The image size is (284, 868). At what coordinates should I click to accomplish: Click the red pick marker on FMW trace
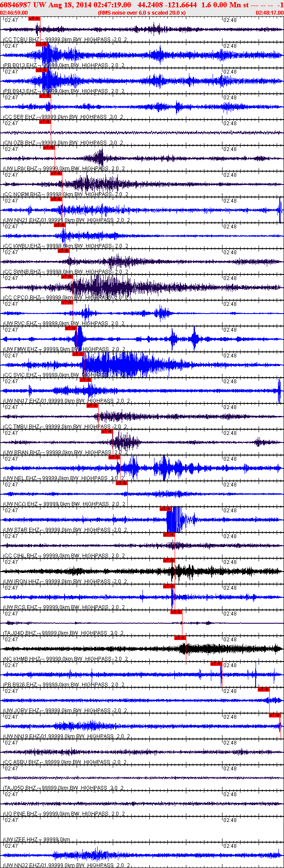(71, 328)
